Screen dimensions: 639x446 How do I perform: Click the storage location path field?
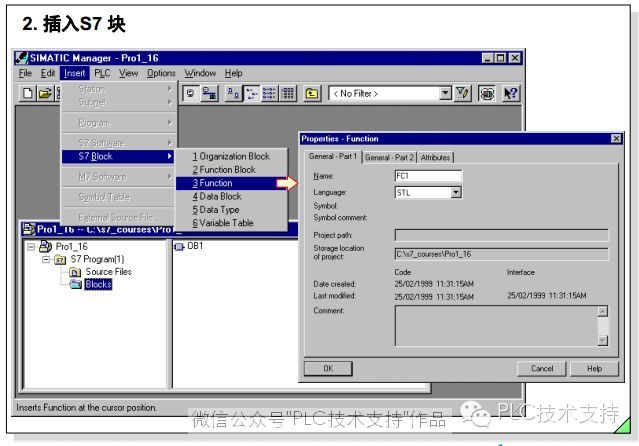pyautogui.click(x=502, y=254)
